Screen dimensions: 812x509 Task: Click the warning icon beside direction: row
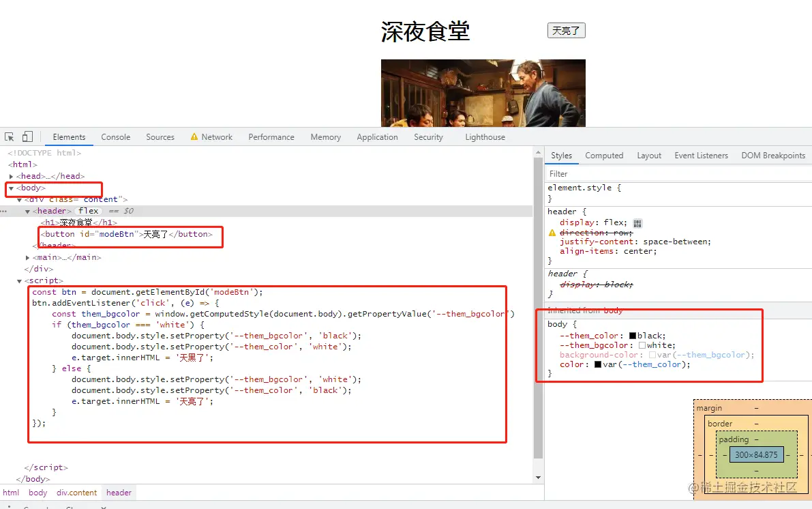click(552, 233)
